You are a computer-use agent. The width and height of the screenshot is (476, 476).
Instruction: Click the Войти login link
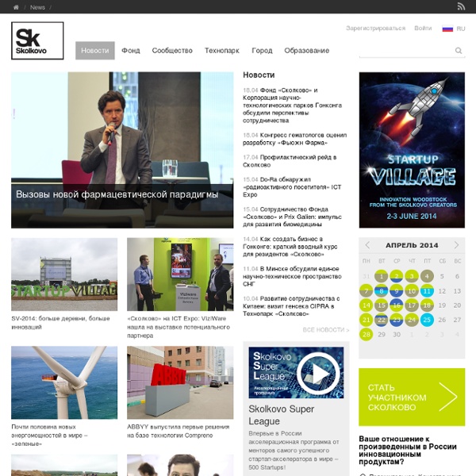(423, 29)
